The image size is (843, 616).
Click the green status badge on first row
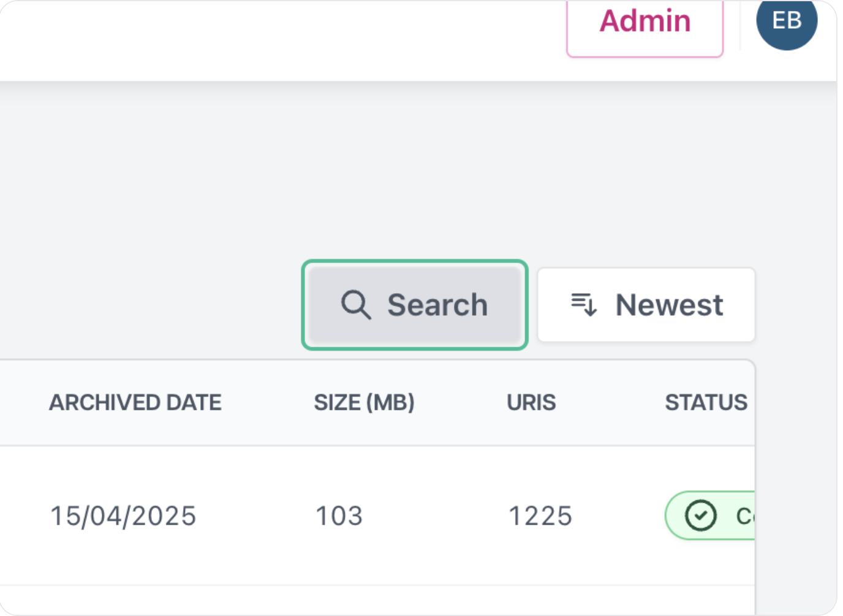pyautogui.click(x=710, y=516)
